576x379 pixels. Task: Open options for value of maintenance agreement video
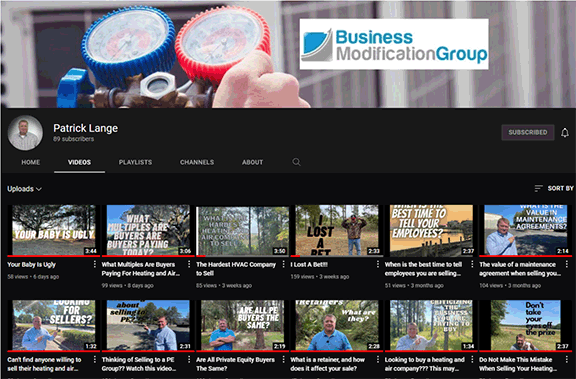tap(566, 264)
